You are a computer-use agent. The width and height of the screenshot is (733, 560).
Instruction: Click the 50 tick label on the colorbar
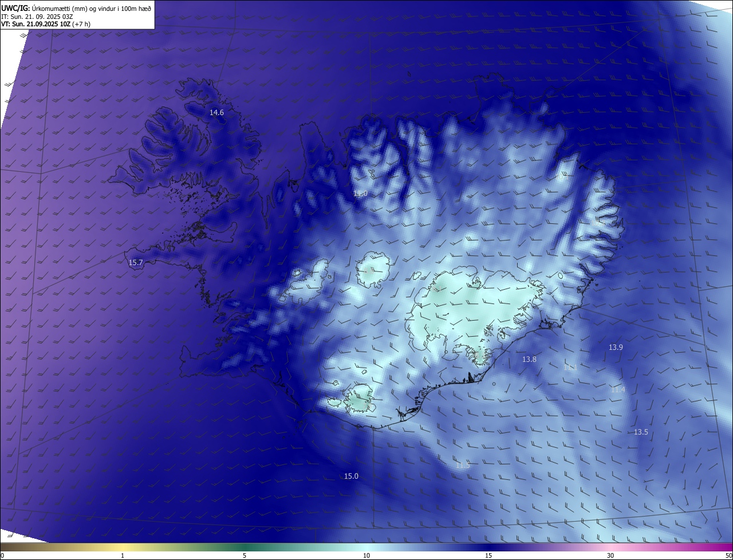click(728, 555)
